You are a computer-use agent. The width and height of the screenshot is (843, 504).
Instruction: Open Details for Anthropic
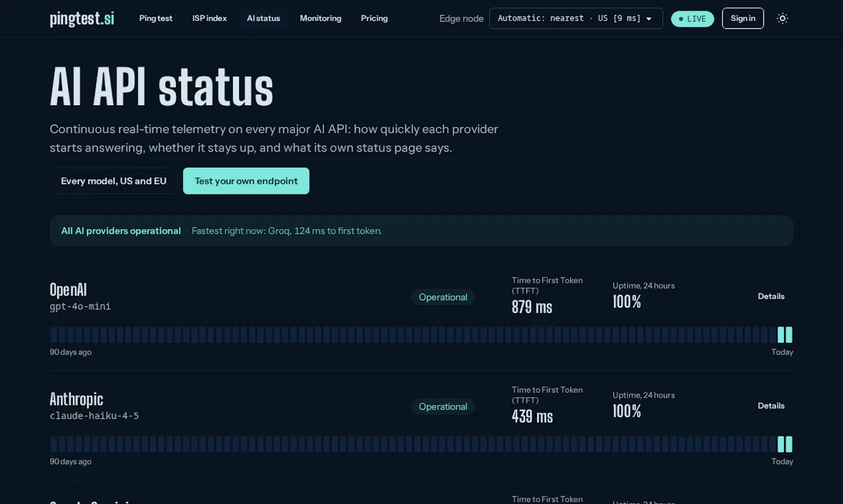(771, 406)
